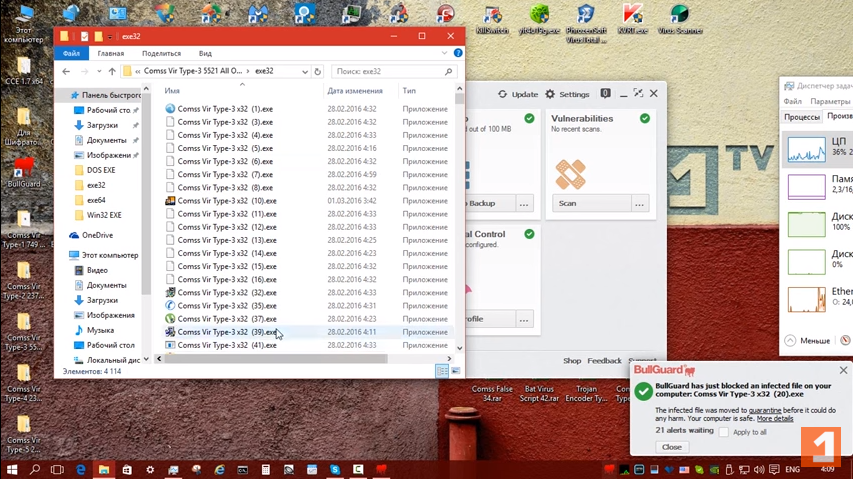The height and width of the screenshot is (480, 853).
Task: Click Shop link in BullGuard
Action: (572, 361)
